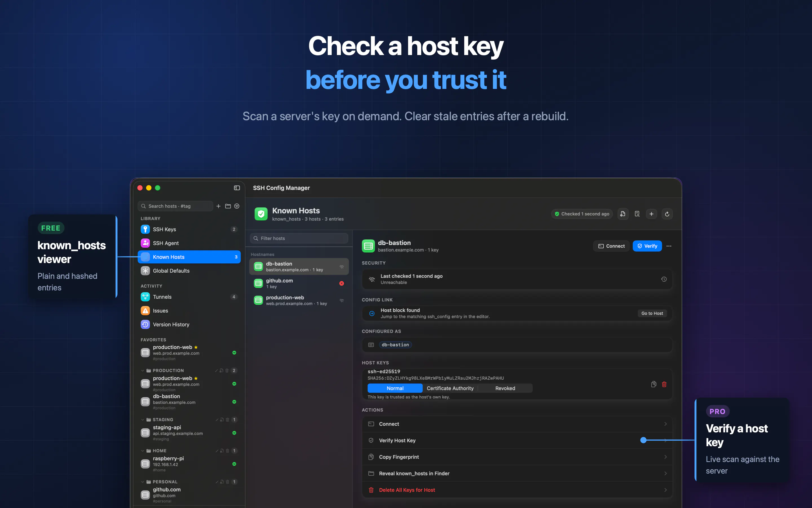Image resolution: width=812 pixels, height=508 pixels.
Task: Open Tunnels in the sidebar
Action: pyautogui.click(x=189, y=297)
